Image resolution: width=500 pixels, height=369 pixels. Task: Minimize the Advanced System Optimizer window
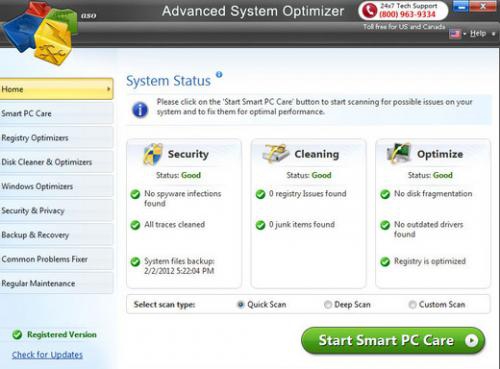point(461,6)
